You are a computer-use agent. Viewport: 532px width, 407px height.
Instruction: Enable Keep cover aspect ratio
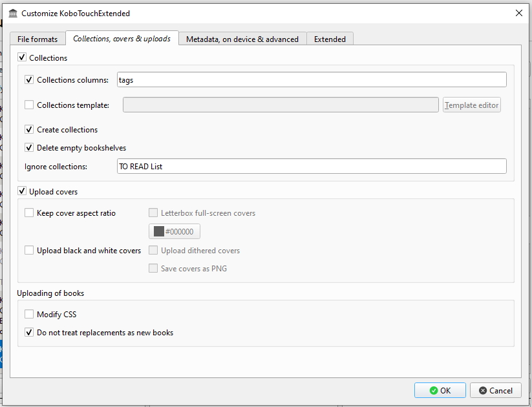tap(29, 213)
